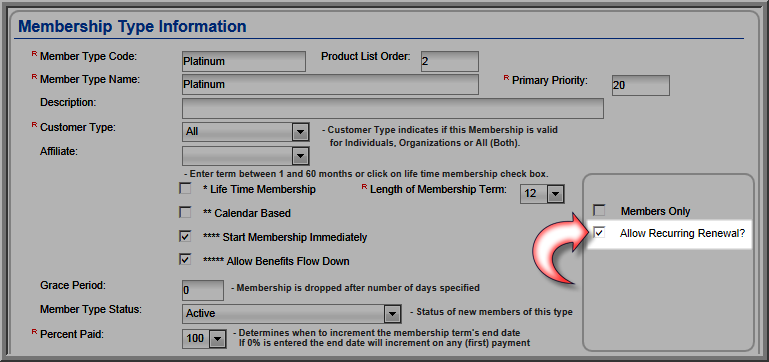
Task: Click the Customer Type label
Action: (x=78, y=128)
